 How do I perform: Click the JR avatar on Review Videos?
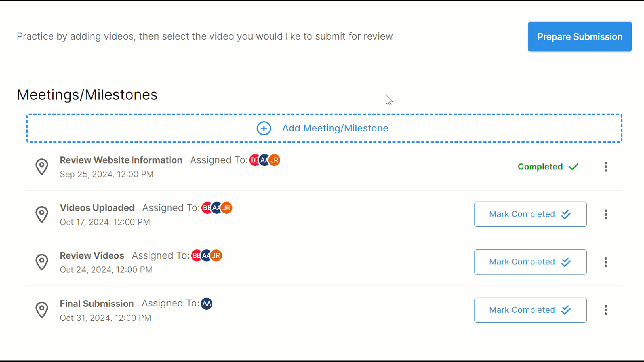[216, 255]
